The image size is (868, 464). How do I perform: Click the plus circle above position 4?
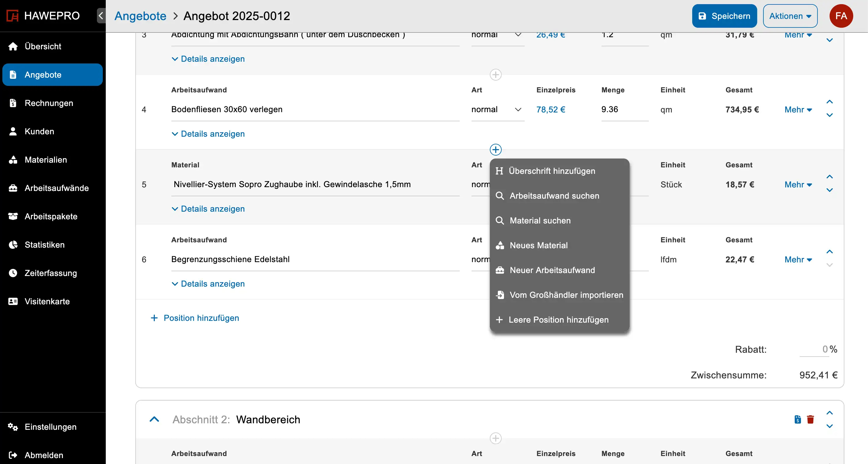click(496, 74)
